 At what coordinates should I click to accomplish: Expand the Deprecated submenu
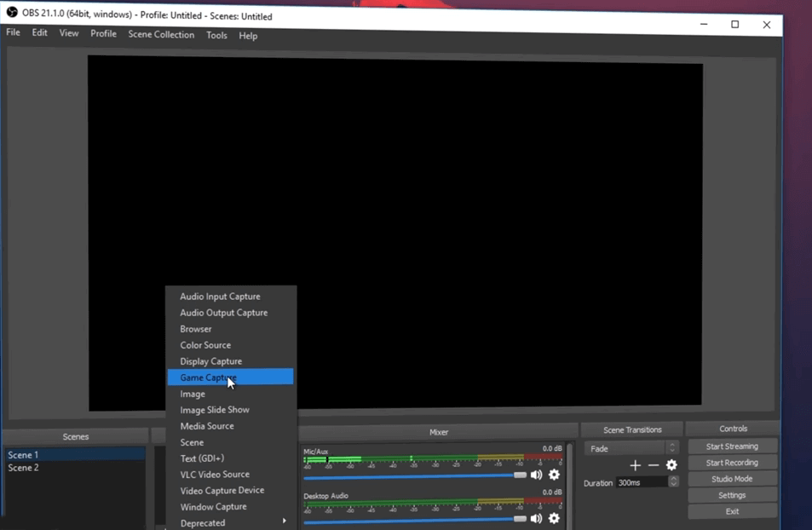click(x=232, y=522)
